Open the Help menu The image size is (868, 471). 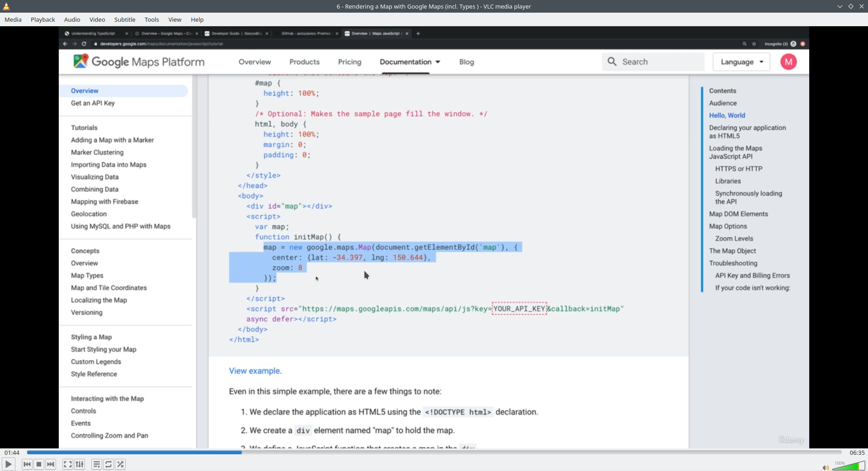[197, 19]
